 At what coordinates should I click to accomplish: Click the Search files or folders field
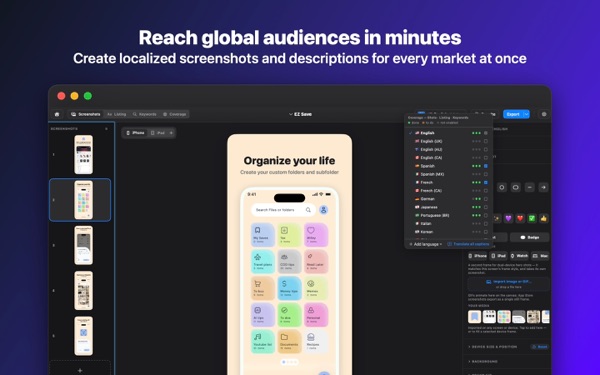[283, 210]
